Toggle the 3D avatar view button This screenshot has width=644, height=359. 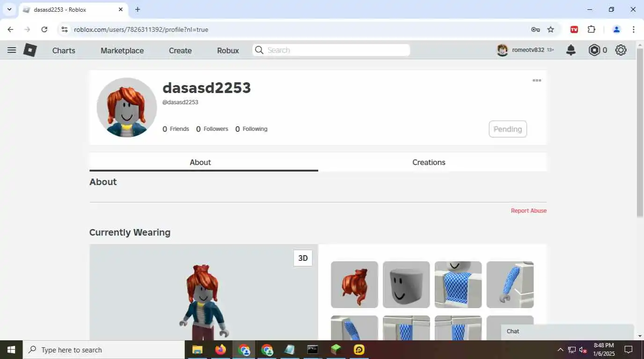pos(303,258)
